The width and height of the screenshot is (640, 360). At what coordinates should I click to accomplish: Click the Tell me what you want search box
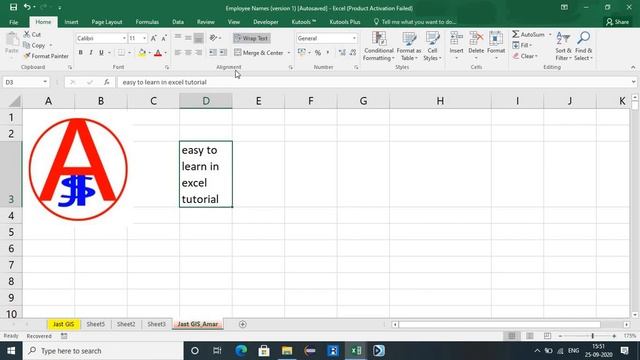pos(415,22)
